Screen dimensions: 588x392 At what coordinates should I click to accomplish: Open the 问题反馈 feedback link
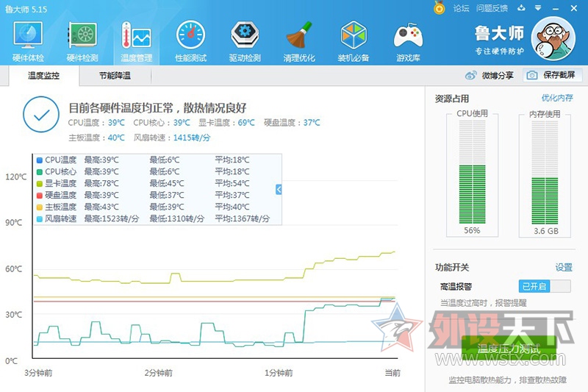(x=492, y=8)
